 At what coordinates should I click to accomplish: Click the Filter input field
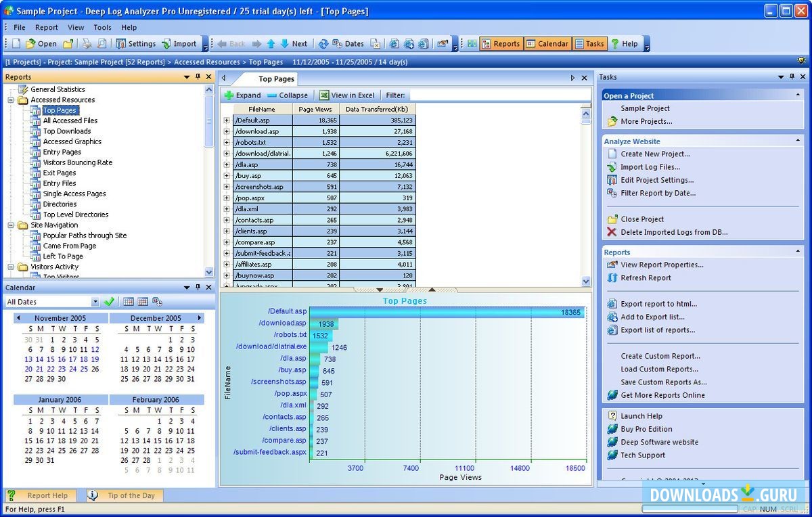coord(500,95)
